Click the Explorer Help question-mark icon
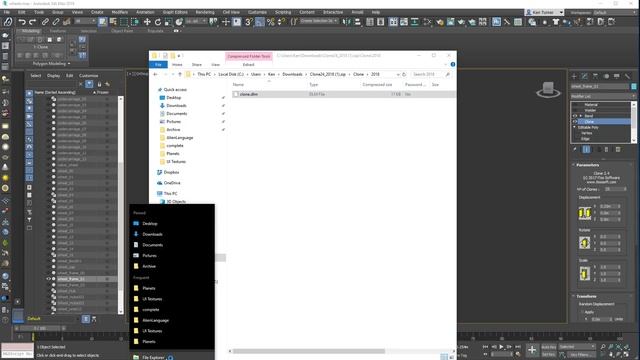This screenshot has width=640, height=360. pos(453,64)
